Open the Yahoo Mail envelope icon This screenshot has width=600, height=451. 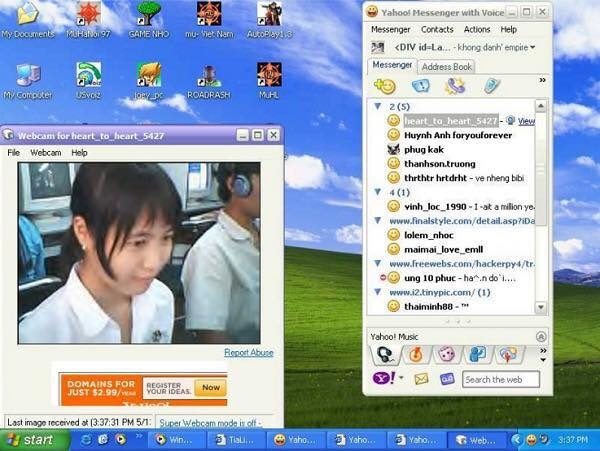click(421, 379)
